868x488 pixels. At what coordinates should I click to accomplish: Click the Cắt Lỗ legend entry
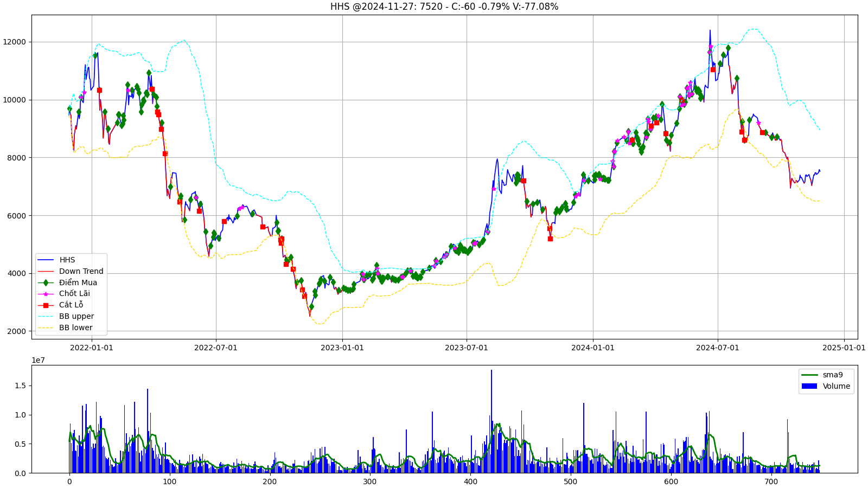tap(71, 305)
